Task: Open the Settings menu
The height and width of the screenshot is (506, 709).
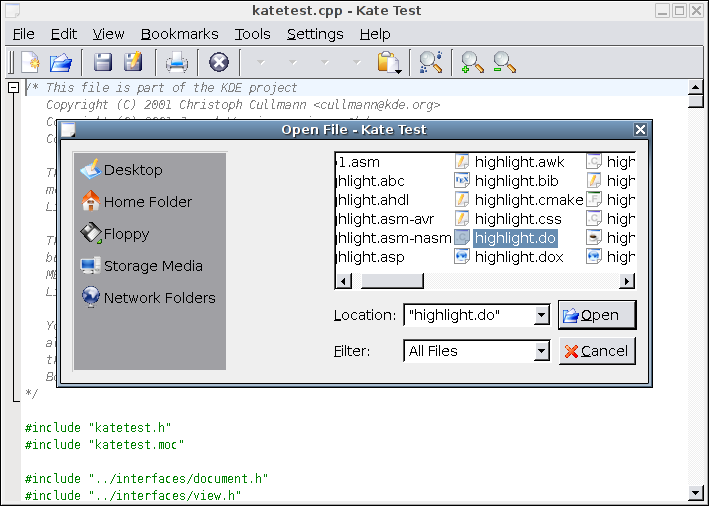Action: (315, 34)
